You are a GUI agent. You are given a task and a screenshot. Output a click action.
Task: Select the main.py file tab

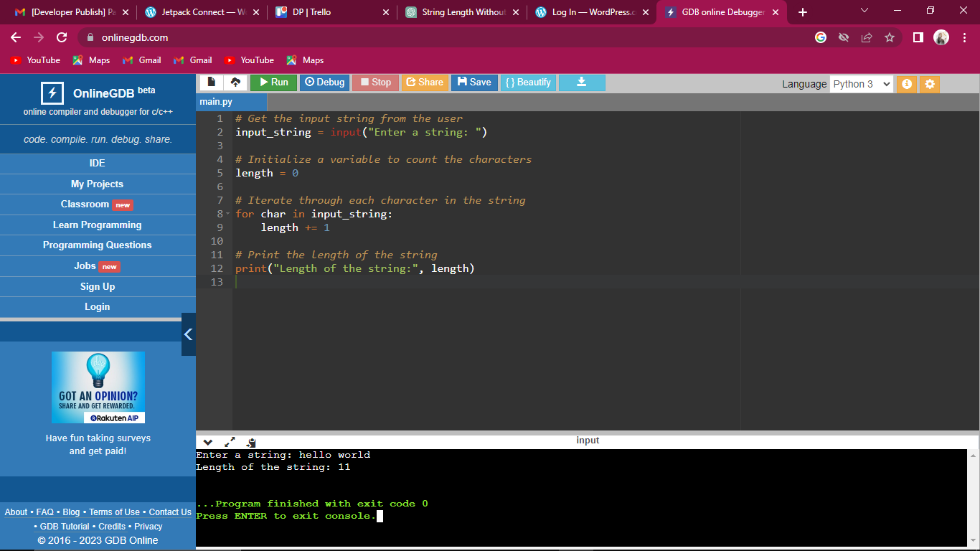217,102
